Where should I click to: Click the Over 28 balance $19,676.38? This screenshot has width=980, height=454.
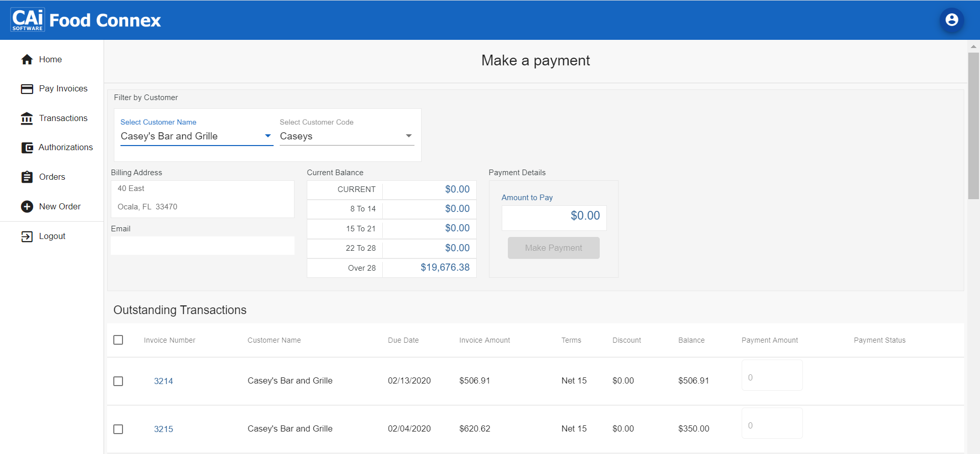[x=445, y=268]
